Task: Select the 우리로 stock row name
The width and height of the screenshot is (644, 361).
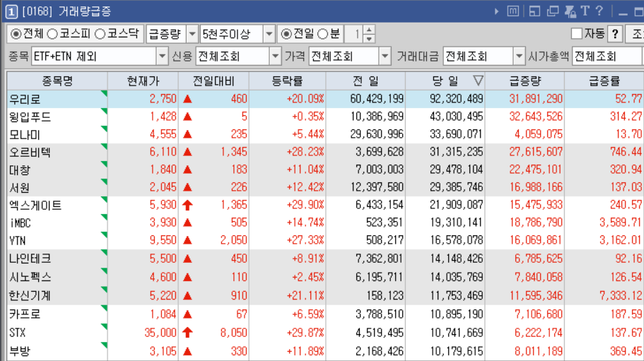Action: point(25,100)
